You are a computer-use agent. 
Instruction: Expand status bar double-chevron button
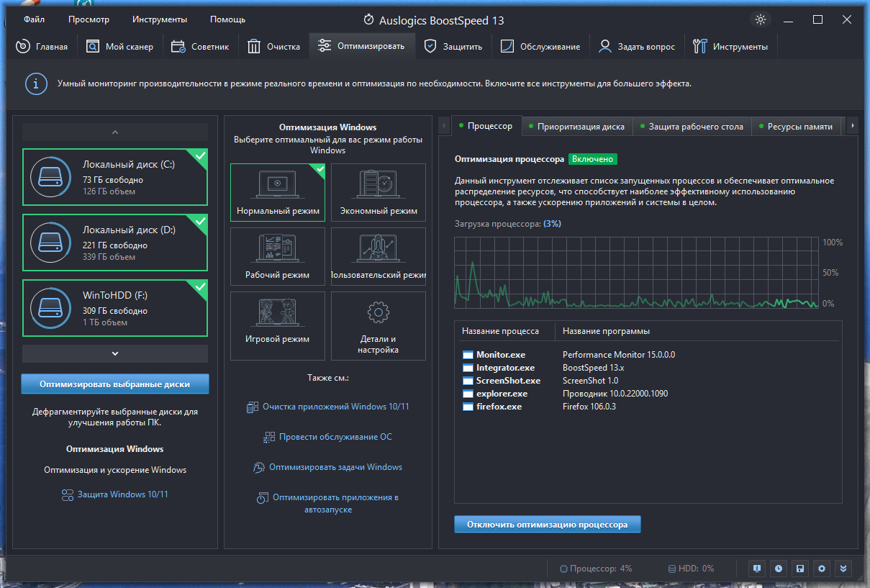click(x=843, y=568)
